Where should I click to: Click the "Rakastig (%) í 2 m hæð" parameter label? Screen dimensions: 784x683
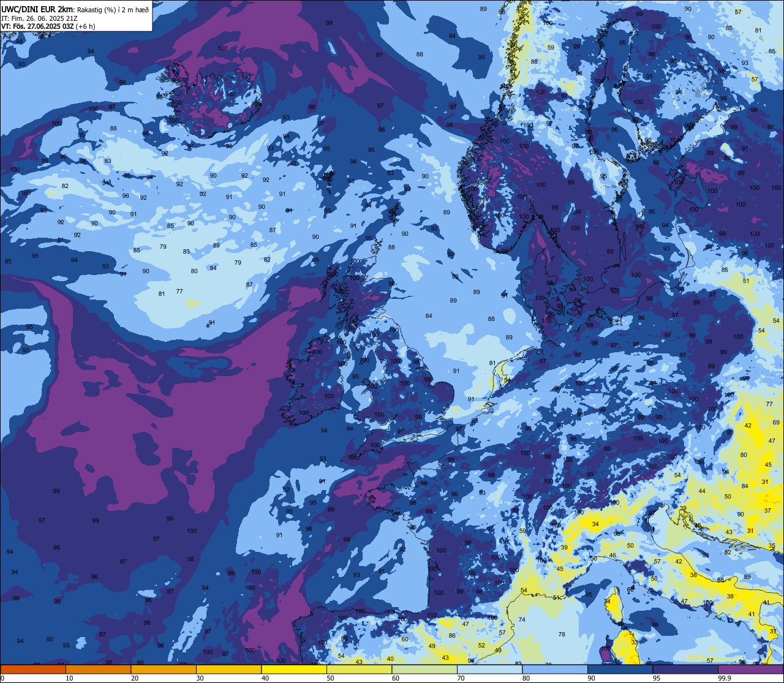coord(113,9)
